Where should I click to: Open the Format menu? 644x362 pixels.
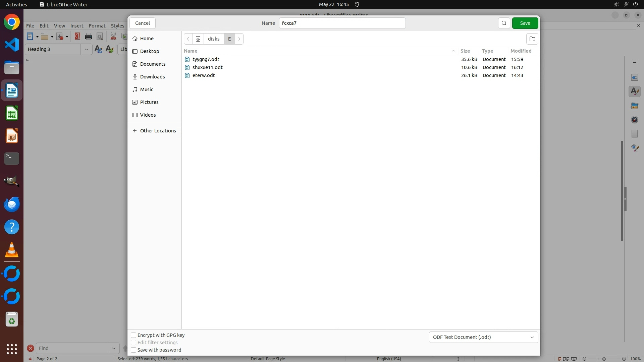(x=97, y=26)
